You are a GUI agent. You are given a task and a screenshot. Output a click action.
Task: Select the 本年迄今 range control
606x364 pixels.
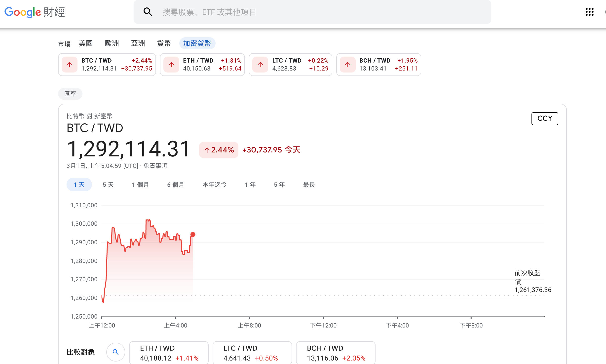tap(214, 184)
